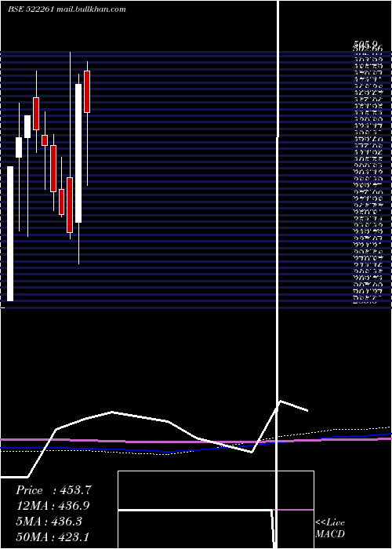Click the '12MA : 436.9' value

(x=53, y=506)
